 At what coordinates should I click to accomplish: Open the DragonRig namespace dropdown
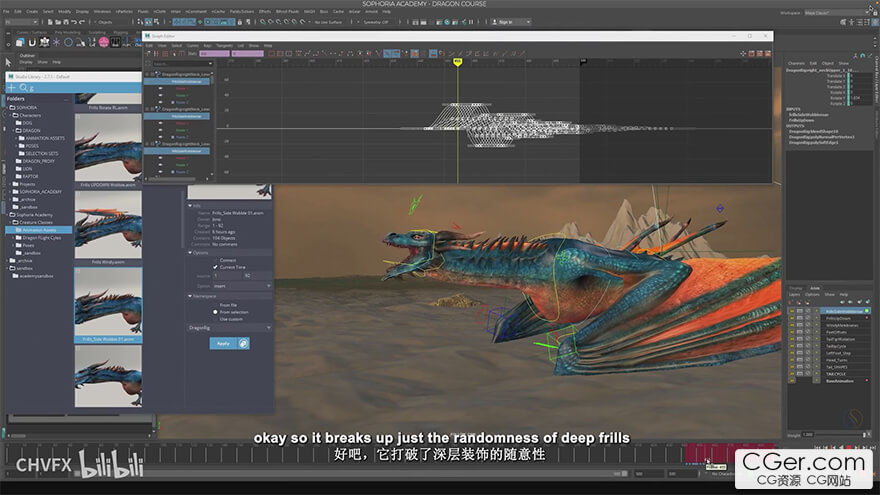(230, 328)
